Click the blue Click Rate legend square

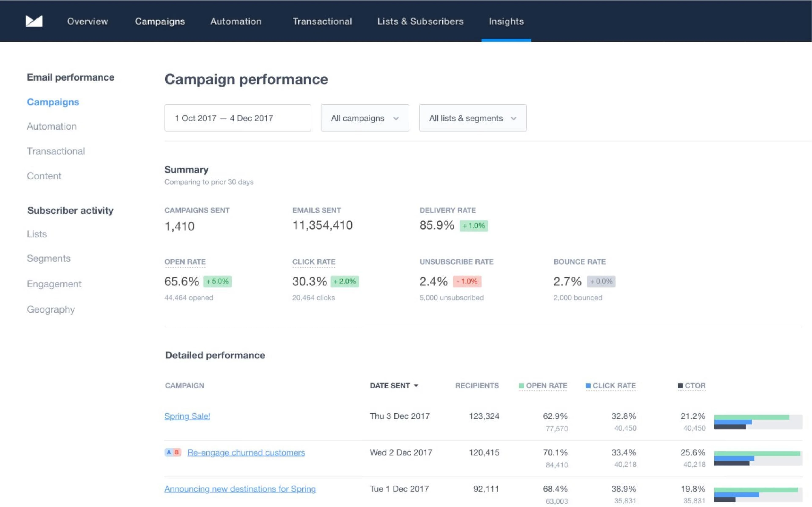coord(588,386)
